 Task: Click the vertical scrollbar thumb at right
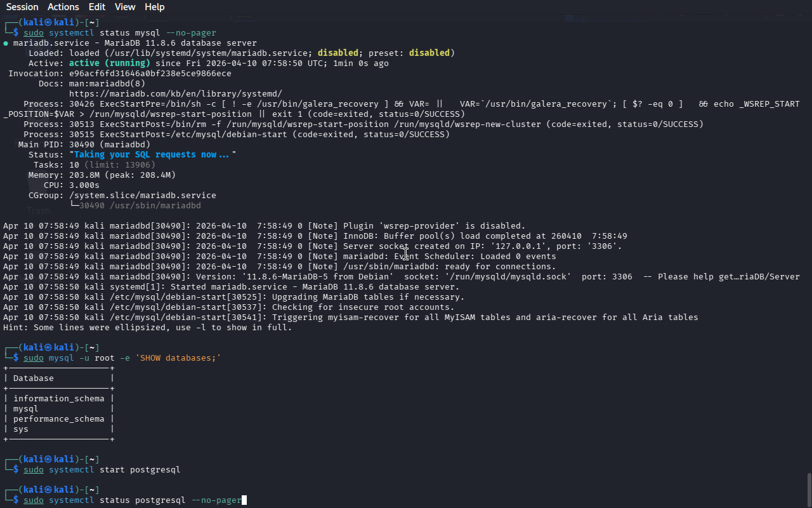pyautogui.click(x=808, y=489)
